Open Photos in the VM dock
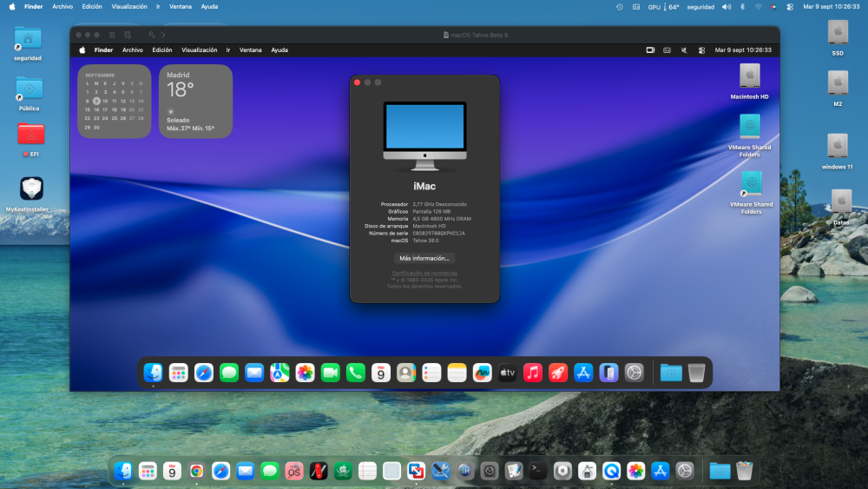The height and width of the screenshot is (489, 868). click(x=305, y=373)
